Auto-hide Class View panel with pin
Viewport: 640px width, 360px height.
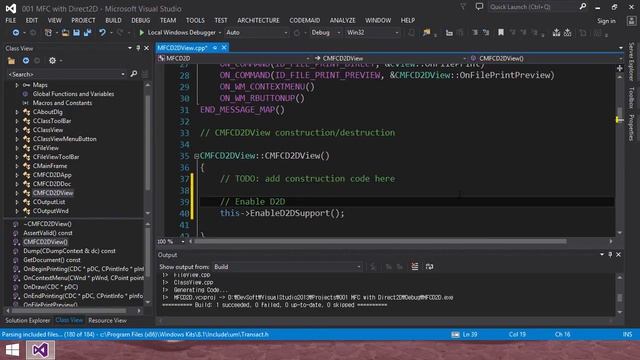138,48
